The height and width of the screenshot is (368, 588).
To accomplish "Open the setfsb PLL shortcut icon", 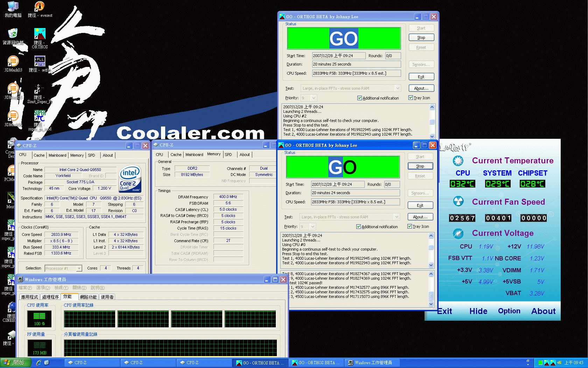I will point(40,61).
